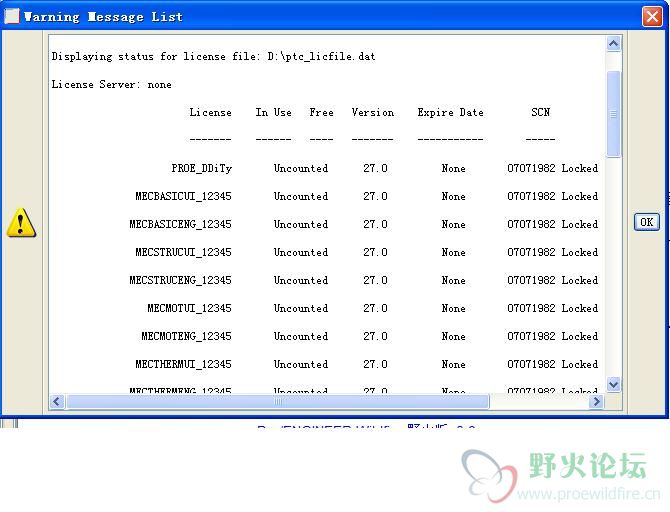
Task: Click version 27.0 in MECBASICUI_12345 row
Action: (x=376, y=196)
